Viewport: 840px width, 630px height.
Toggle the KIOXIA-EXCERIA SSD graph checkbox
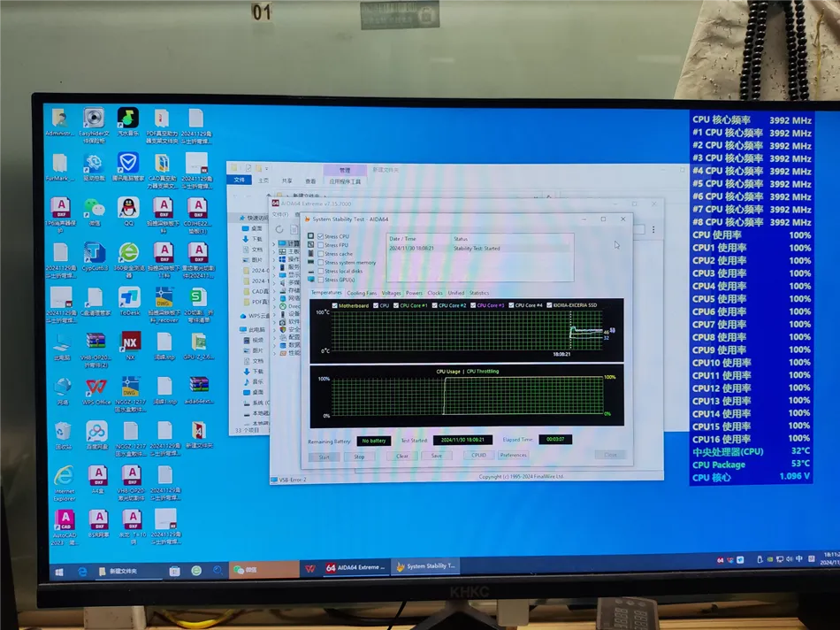[x=549, y=305]
